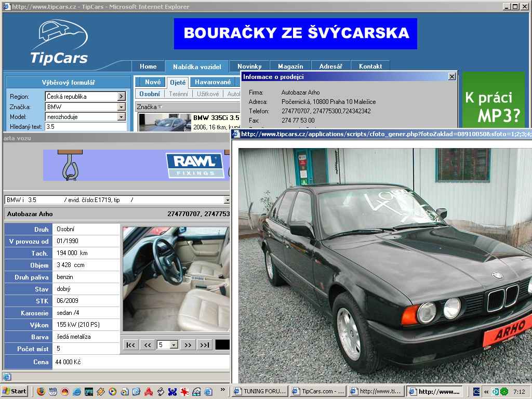Click the price value 44 000 Kč
The height and width of the screenshot is (399, 532).
tap(68, 362)
